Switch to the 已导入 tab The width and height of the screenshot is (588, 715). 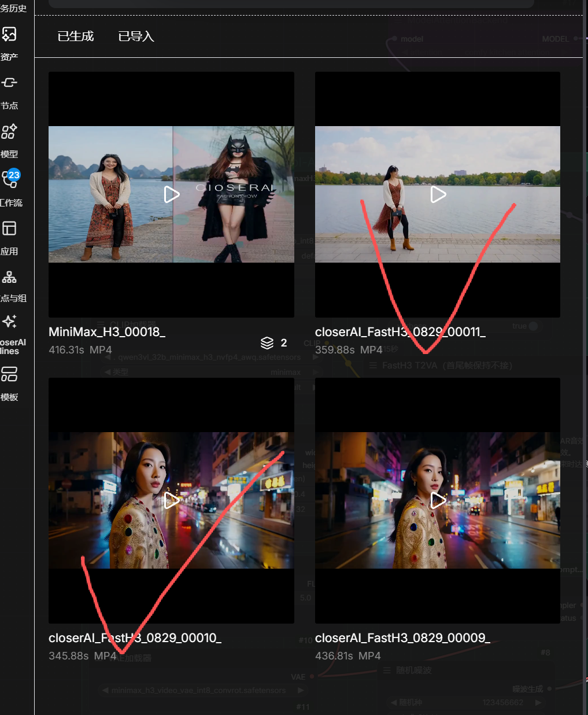tap(136, 36)
